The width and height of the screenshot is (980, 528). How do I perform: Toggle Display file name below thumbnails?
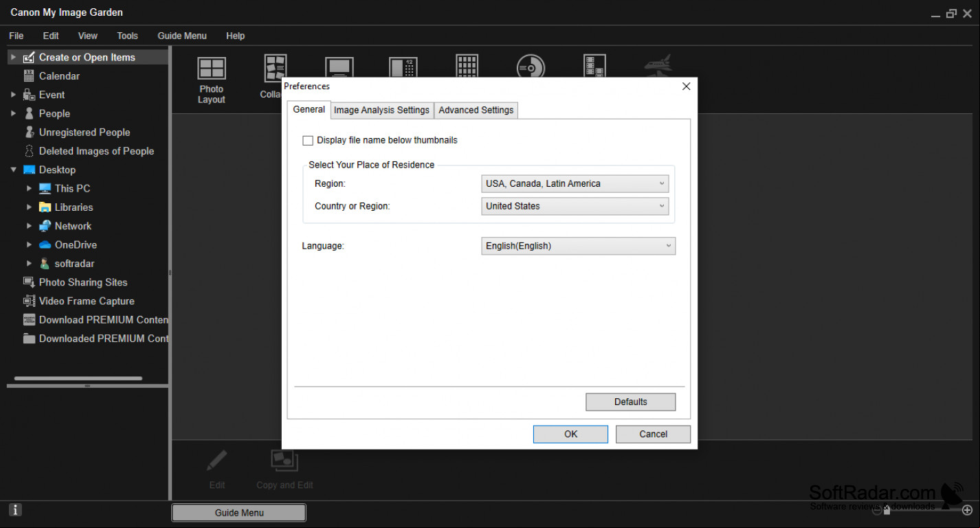point(308,141)
